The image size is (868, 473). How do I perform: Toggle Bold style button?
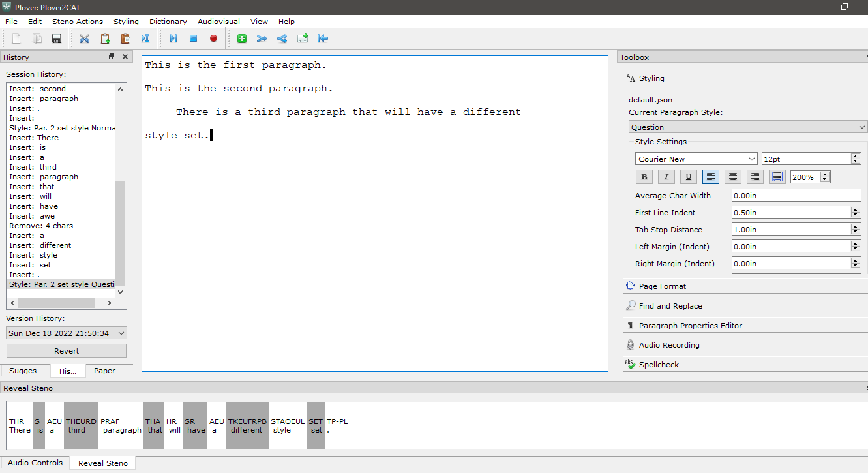click(644, 177)
